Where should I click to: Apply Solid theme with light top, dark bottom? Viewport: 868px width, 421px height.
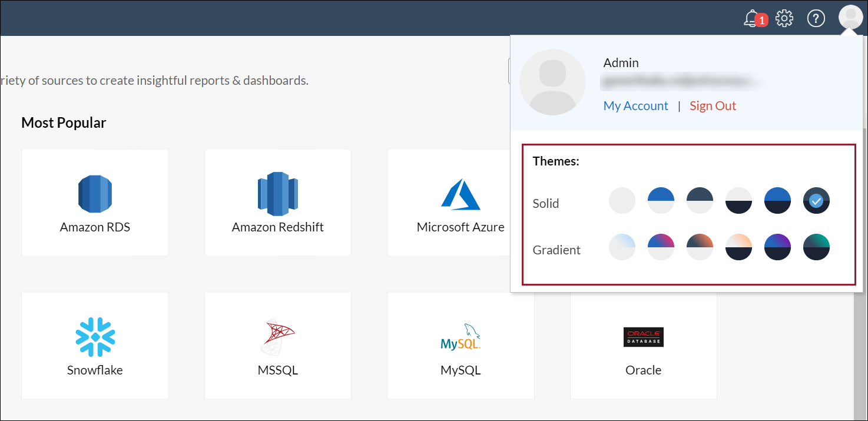click(738, 201)
